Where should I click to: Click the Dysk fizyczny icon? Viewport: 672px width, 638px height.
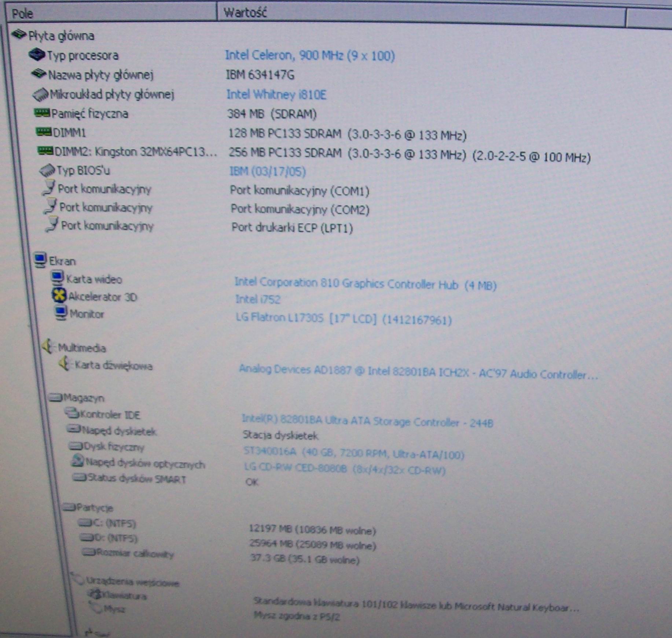coord(76,446)
